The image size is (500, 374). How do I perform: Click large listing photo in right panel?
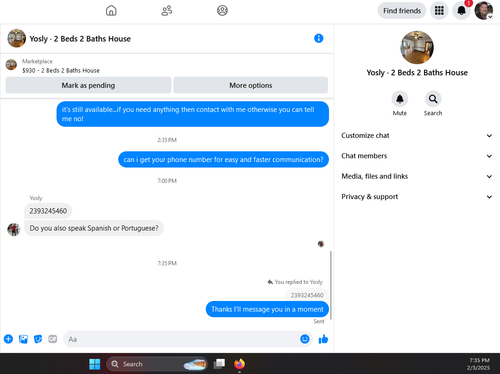point(417,47)
